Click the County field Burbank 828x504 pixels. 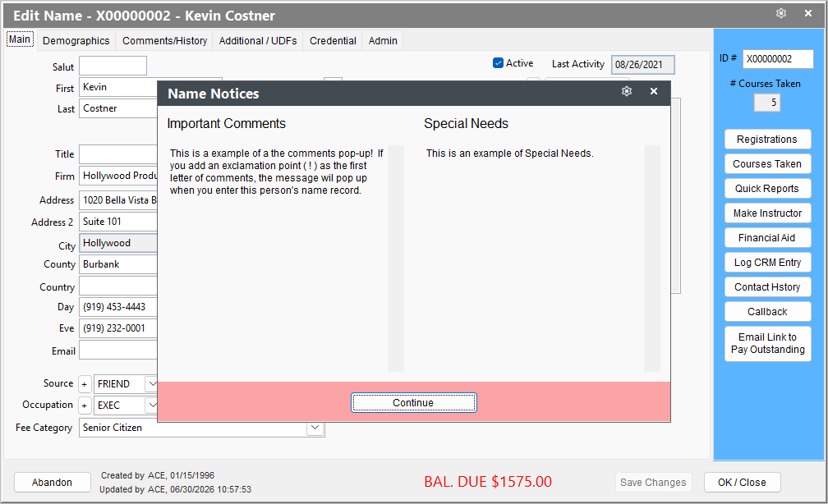118,264
